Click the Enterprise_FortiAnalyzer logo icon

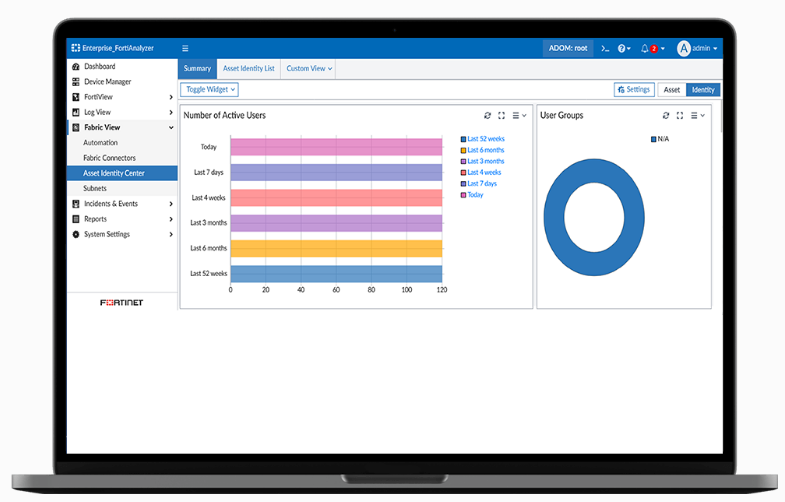click(x=76, y=48)
